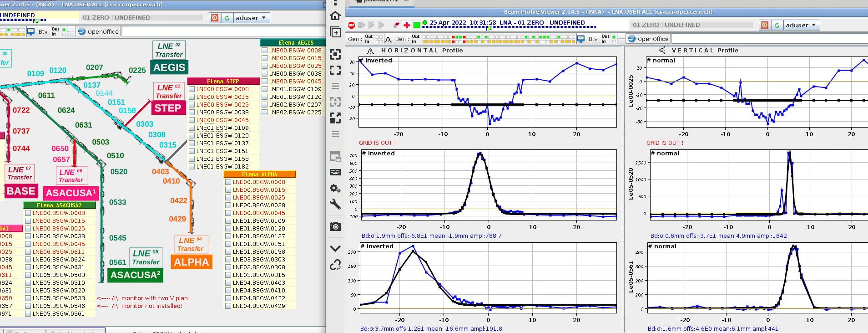This screenshot has height=333, width=868.
Task: Tick LNE05.BSGW.0561 in Elena ASACUSA2 list
Action: 28,314
